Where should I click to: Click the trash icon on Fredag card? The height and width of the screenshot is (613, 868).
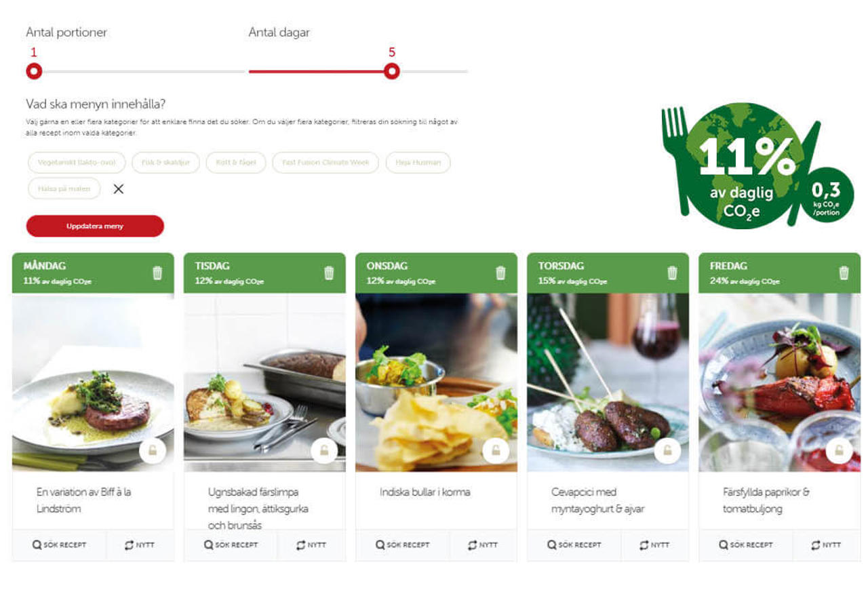point(844,273)
